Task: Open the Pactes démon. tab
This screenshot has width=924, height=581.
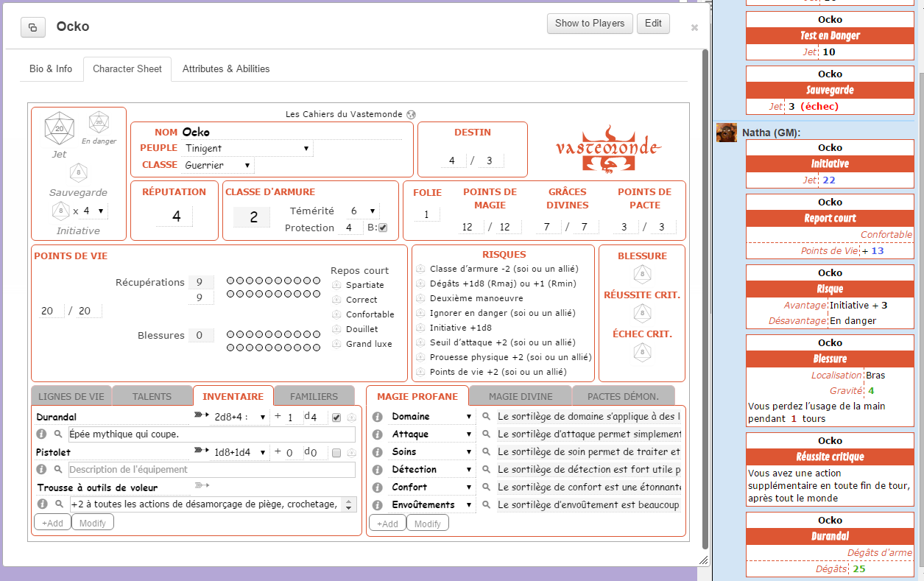Action: 624,396
